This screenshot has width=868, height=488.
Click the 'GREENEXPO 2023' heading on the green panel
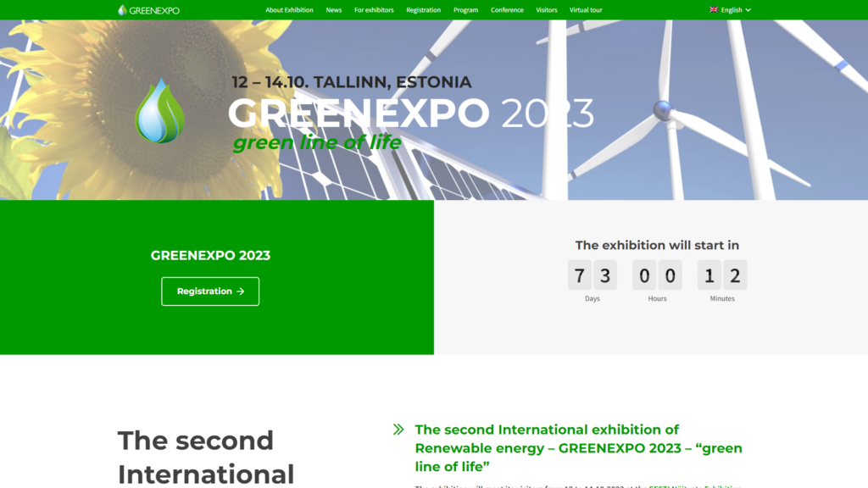(210, 255)
